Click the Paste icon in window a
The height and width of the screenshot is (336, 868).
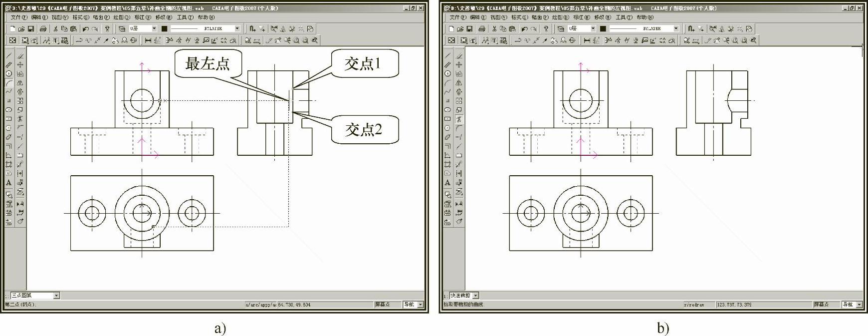point(73,29)
